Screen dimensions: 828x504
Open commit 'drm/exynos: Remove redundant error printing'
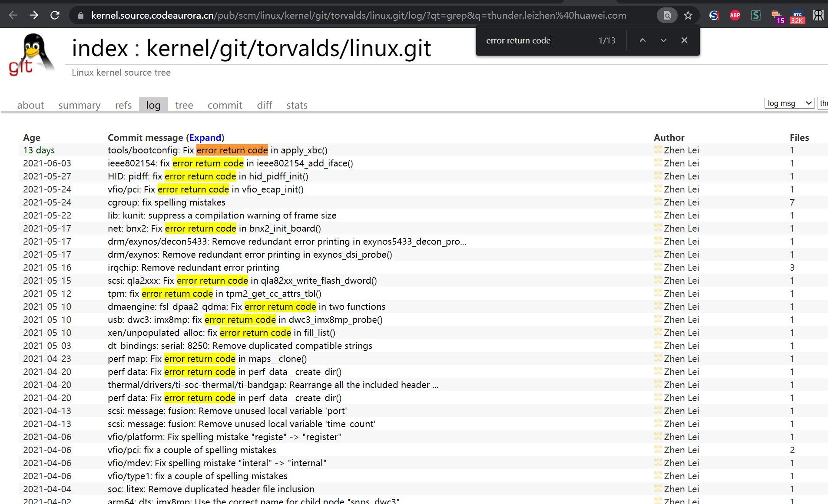pyautogui.click(x=250, y=255)
